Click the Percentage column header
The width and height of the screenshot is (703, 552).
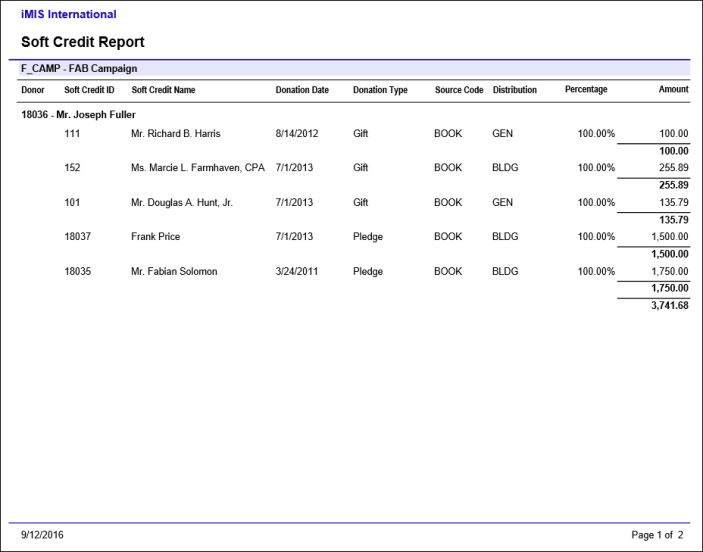tap(586, 89)
